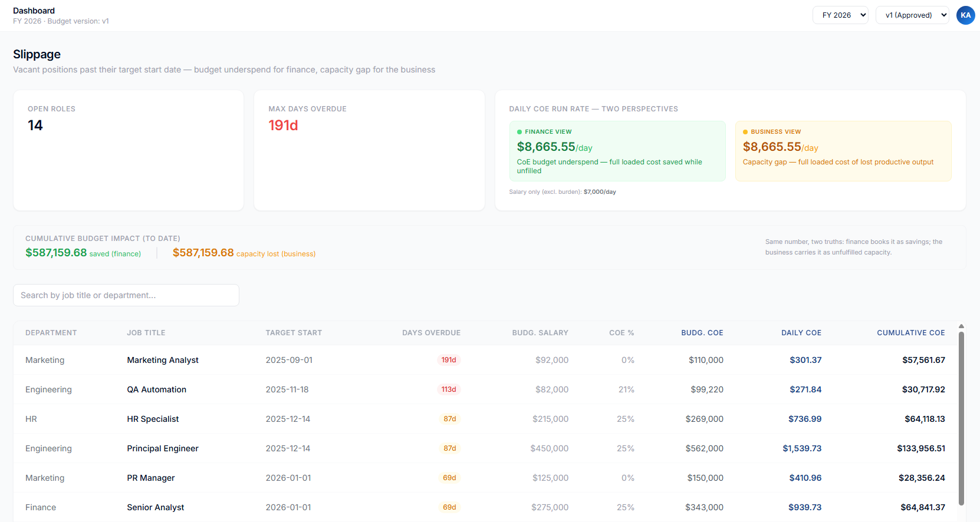The image size is (980, 522).
Task: Open the FY 2026 fiscal year dropdown
Action: click(x=840, y=15)
